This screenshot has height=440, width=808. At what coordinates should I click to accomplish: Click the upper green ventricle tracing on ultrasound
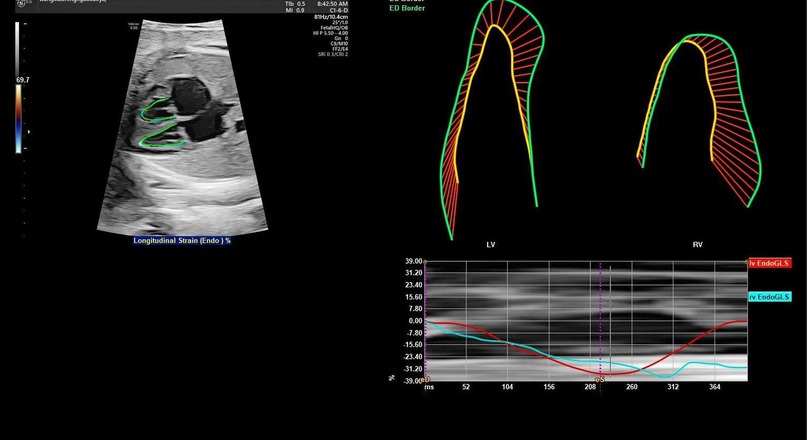coord(156,110)
